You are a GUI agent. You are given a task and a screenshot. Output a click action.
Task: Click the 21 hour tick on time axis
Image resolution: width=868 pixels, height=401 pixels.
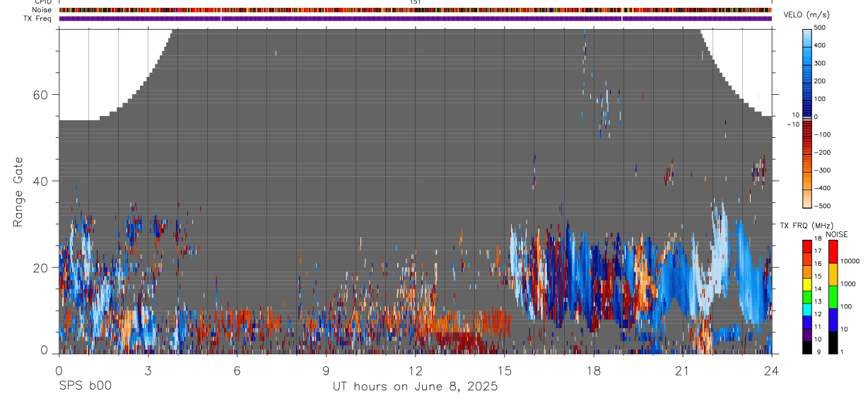click(x=683, y=371)
